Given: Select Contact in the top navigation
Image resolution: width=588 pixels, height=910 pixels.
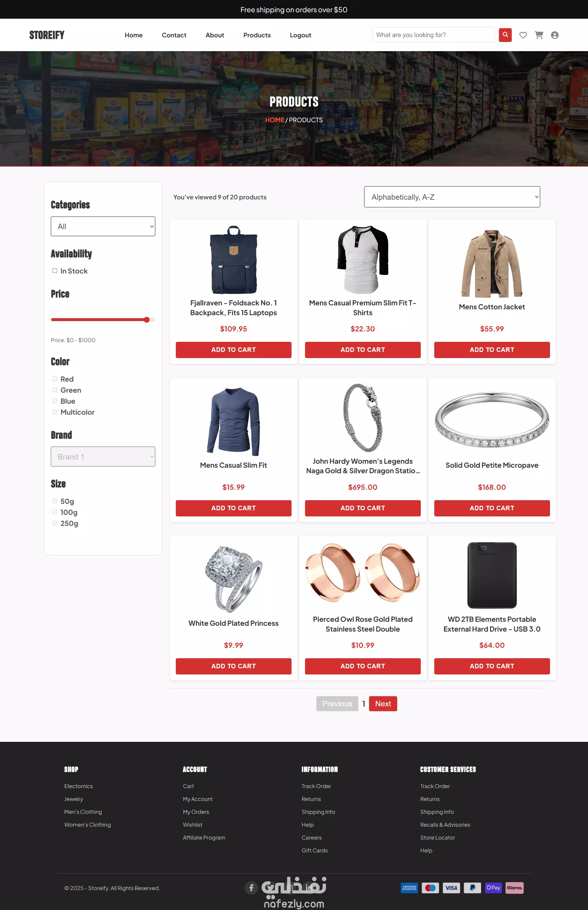Looking at the screenshot, I should click(174, 35).
